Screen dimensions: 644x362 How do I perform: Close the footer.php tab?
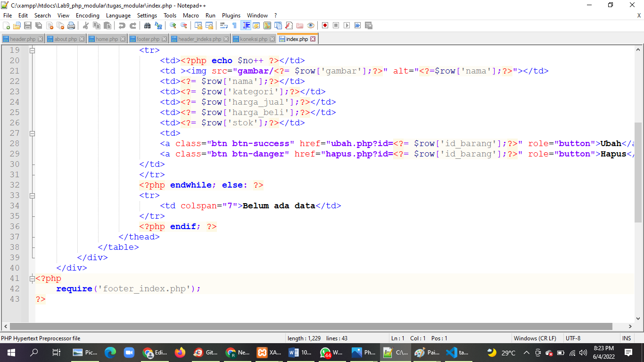click(164, 39)
